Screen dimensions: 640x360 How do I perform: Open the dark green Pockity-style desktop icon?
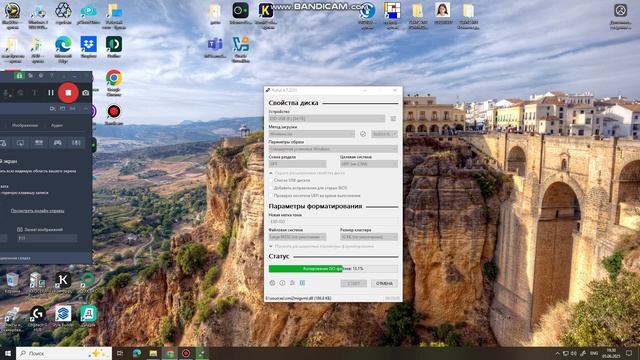(x=113, y=47)
